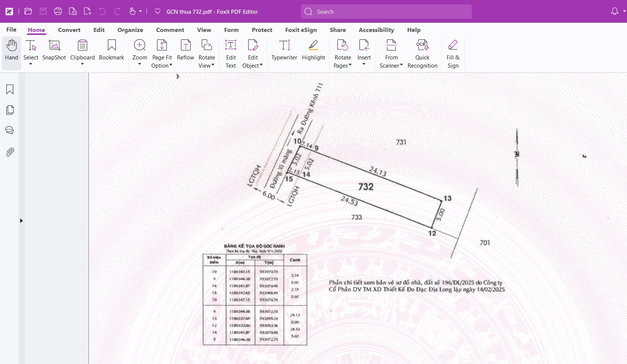Open the Protect tab
627x364 pixels.
[x=262, y=30]
